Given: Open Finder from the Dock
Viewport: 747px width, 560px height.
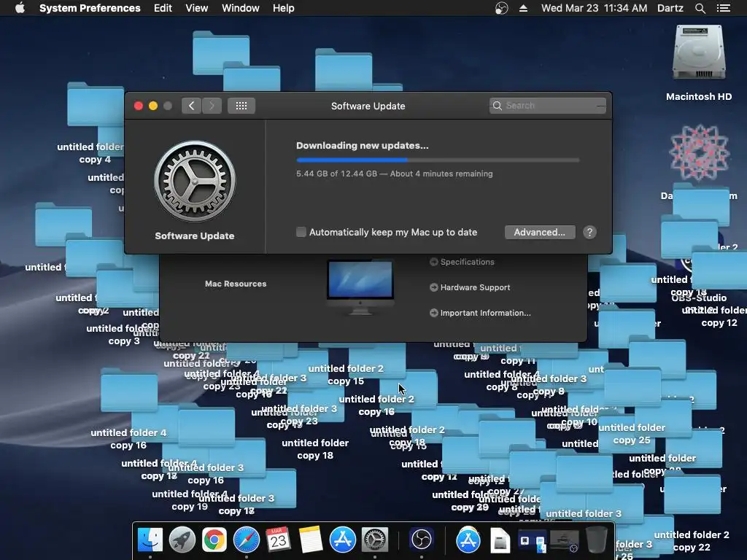Looking at the screenshot, I should pyautogui.click(x=150, y=540).
